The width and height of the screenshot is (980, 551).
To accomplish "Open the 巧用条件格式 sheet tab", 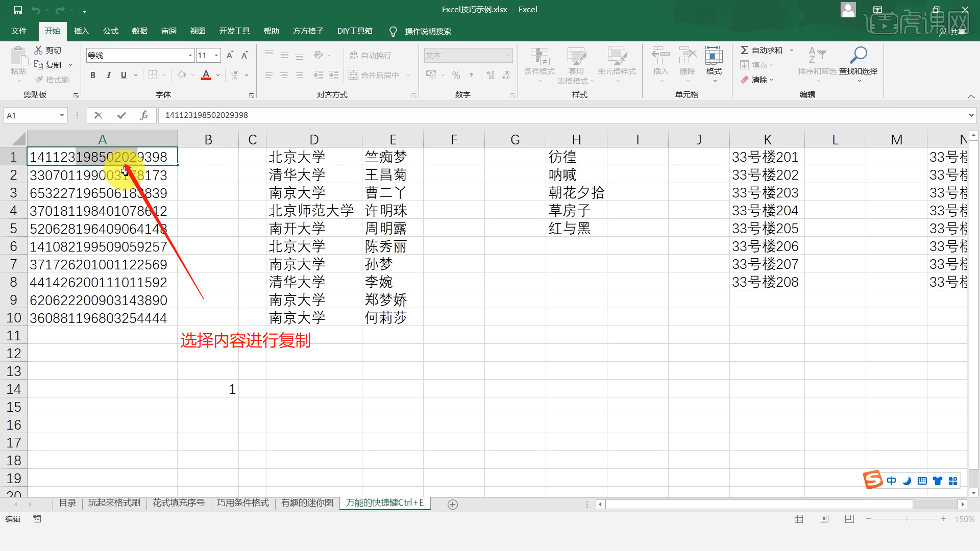I will point(242,503).
